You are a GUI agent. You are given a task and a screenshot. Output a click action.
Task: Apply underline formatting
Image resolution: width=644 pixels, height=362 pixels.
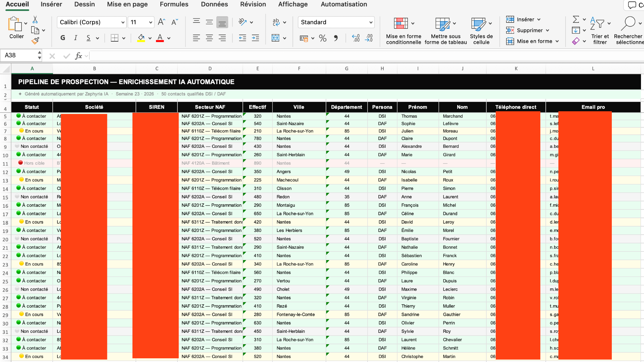89,38
